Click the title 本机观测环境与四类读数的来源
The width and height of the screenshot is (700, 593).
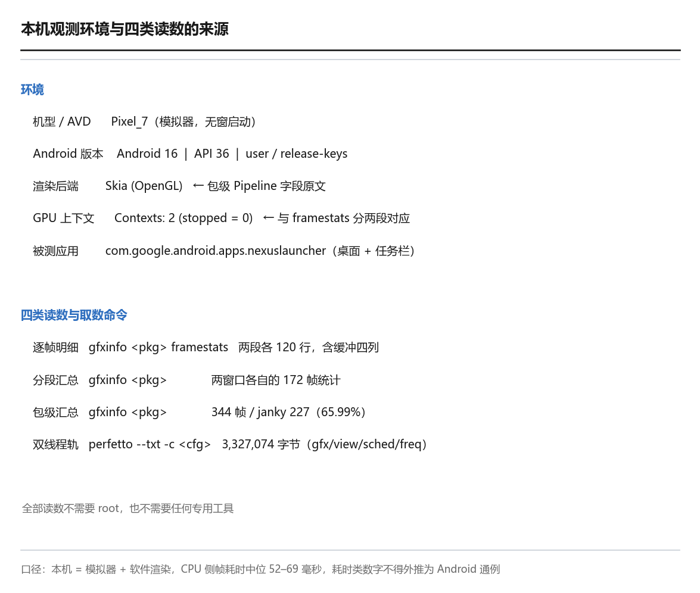click(x=125, y=29)
